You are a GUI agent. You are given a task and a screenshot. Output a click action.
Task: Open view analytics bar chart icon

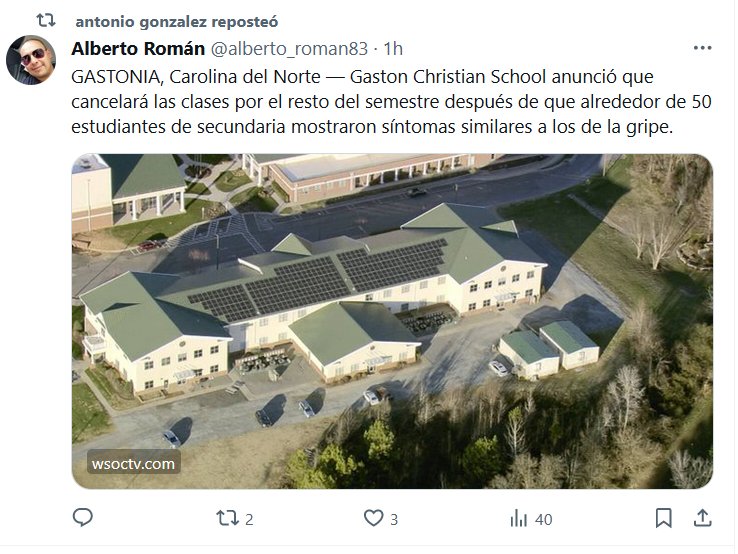(518, 518)
